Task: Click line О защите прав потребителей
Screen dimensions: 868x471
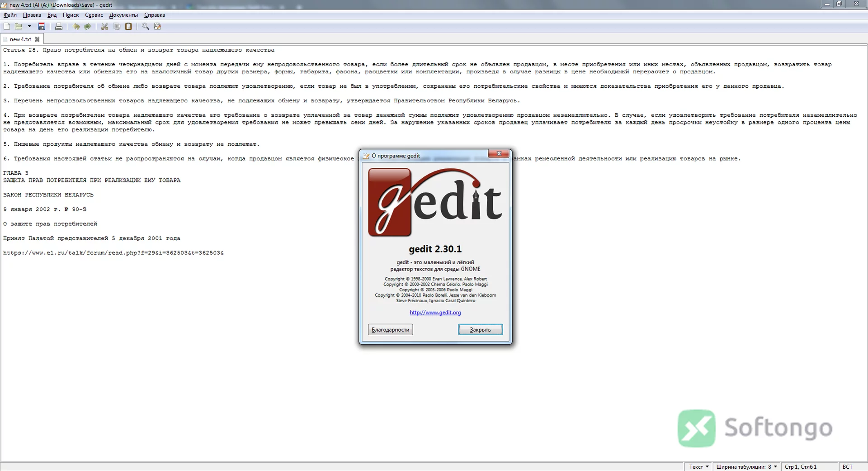Action: coord(50,224)
